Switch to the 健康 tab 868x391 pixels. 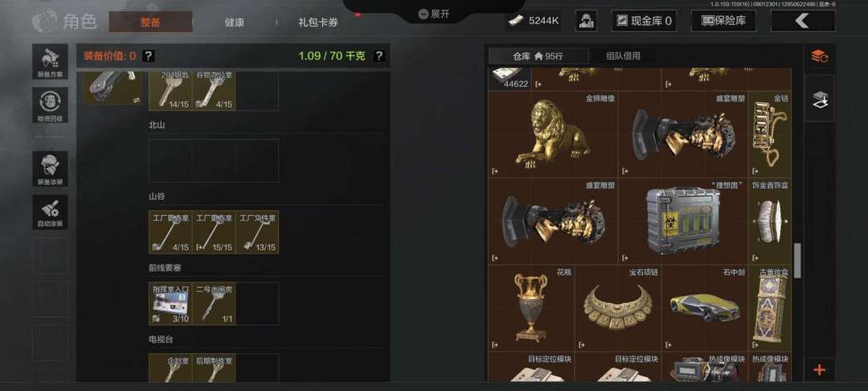click(234, 23)
